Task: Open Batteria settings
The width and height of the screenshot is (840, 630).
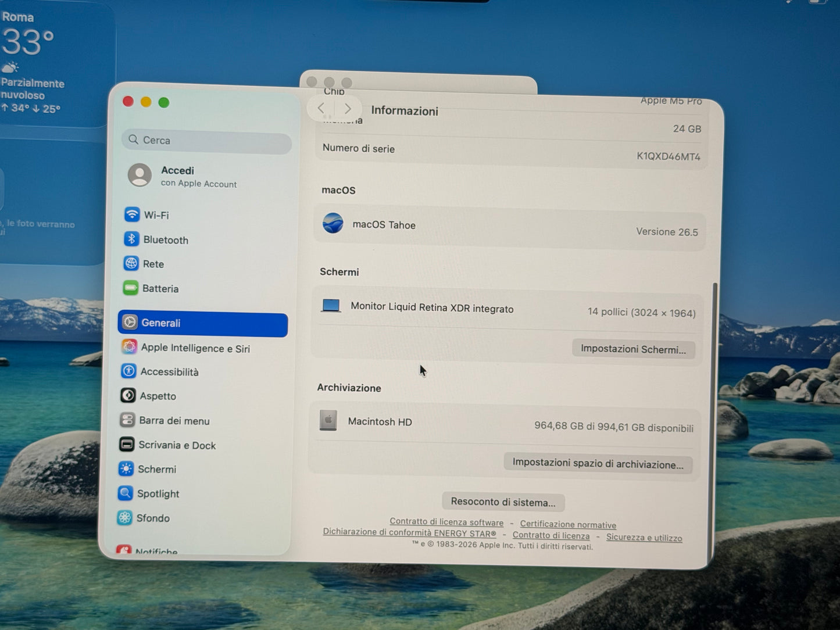Action: (151, 288)
